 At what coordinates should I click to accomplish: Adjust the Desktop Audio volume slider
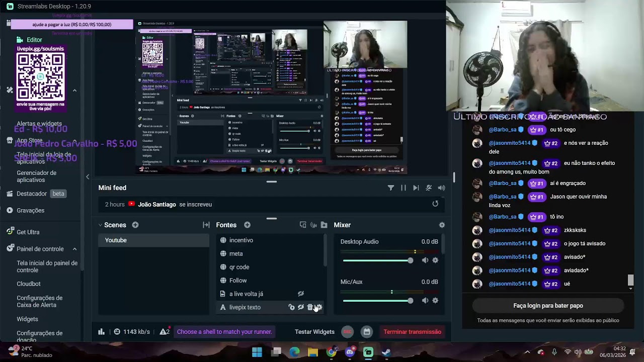tap(377, 260)
